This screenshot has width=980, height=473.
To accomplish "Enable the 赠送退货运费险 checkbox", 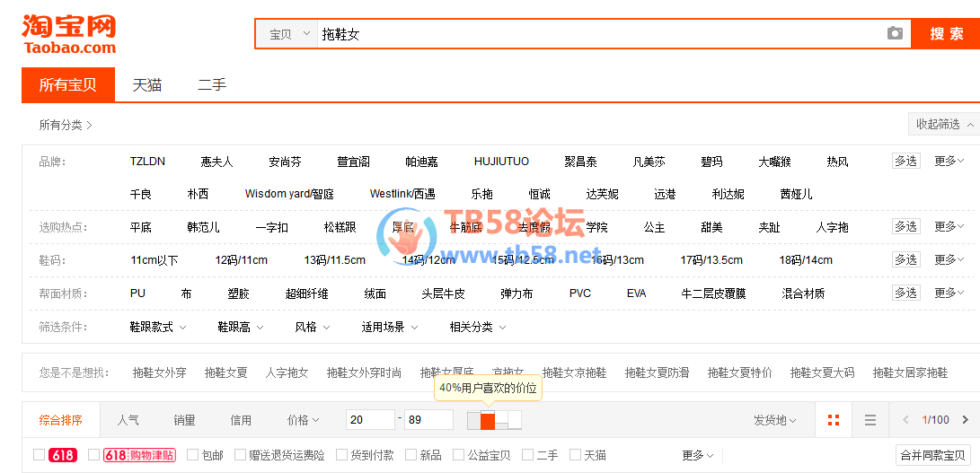I will pyautogui.click(x=240, y=455).
